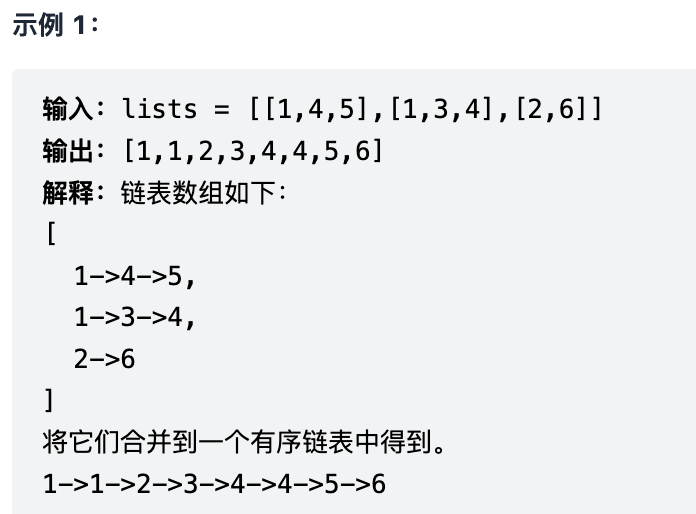This screenshot has width=696, height=514.
Task: Click the merged result "1->1->2->3->4->4->5->6"
Action: (x=214, y=484)
